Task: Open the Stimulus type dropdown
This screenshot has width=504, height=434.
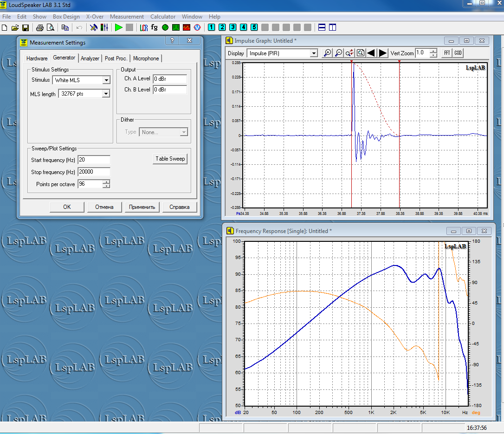Action: [x=106, y=80]
